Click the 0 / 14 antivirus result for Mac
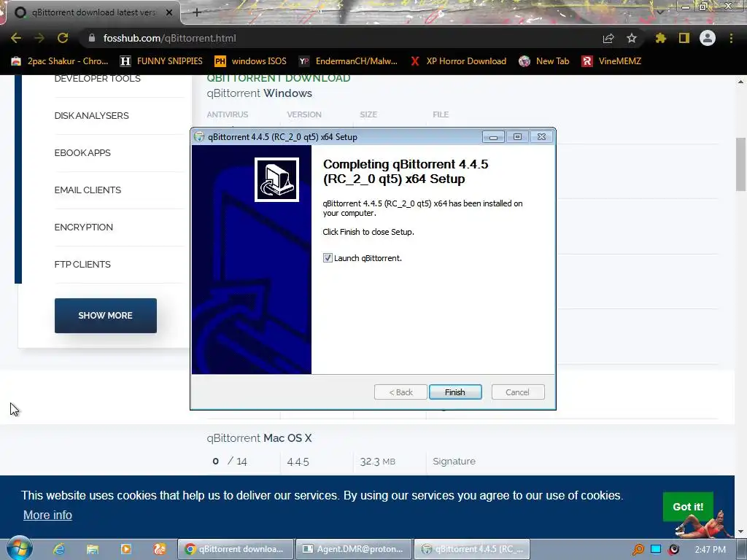 230,461
